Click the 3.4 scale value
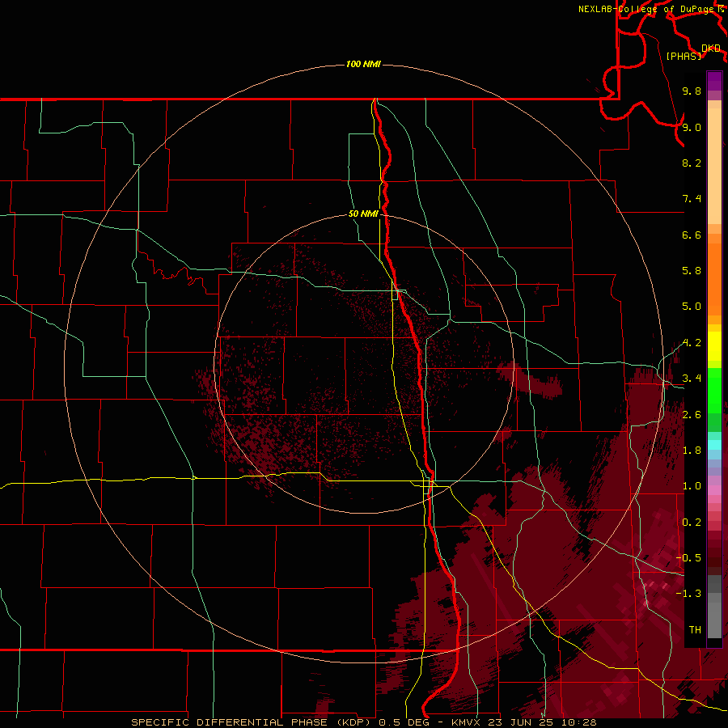This screenshot has width=728, height=728. [x=692, y=379]
